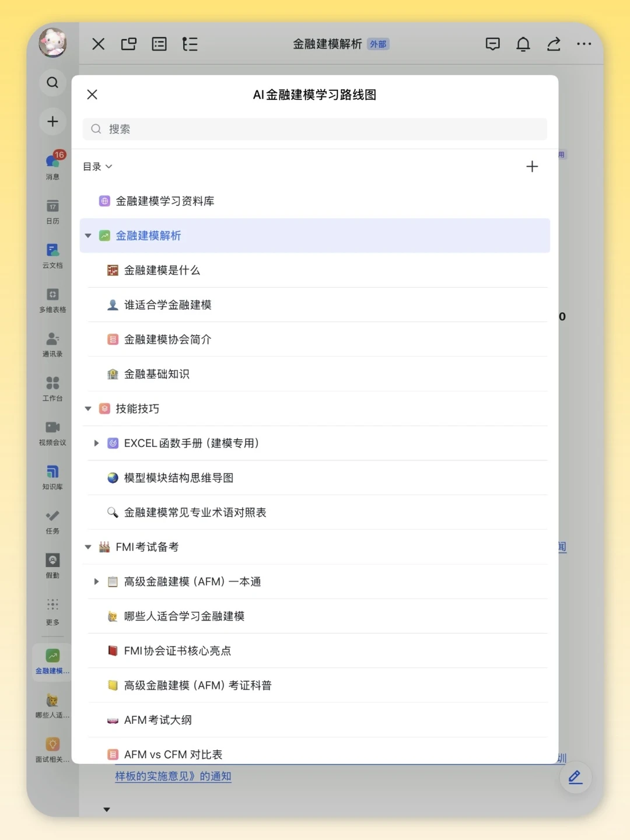Image resolution: width=630 pixels, height=840 pixels.
Task: Select pinned 面试相关 shortcut in sidebar
Action: click(52, 750)
